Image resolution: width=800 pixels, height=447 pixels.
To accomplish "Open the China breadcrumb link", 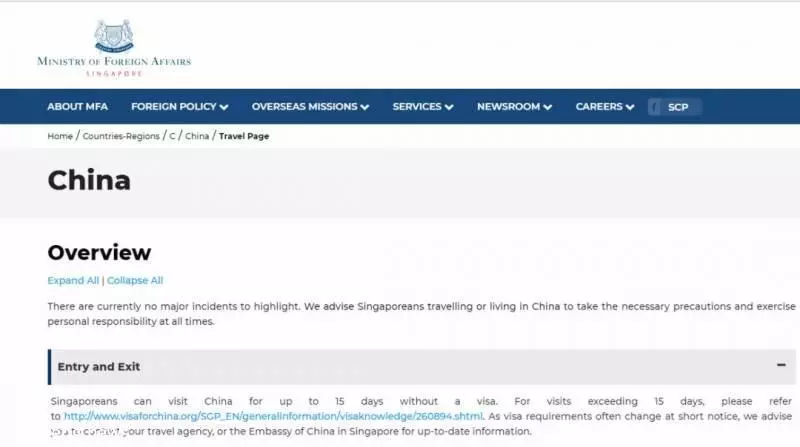I will tap(197, 136).
